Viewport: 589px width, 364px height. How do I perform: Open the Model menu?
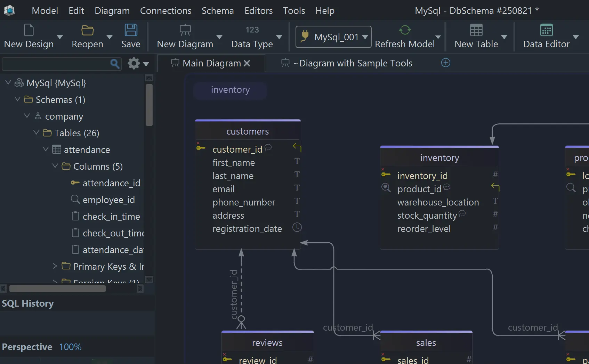tap(45, 11)
